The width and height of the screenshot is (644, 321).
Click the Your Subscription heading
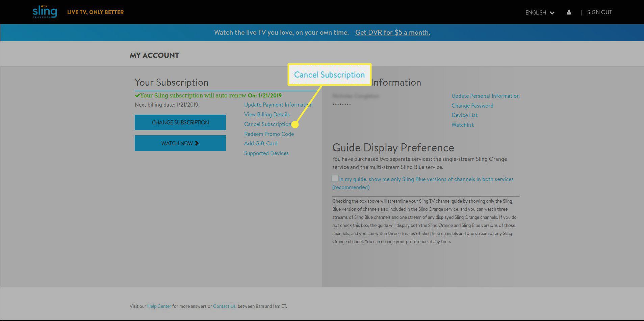pyautogui.click(x=172, y=83)
